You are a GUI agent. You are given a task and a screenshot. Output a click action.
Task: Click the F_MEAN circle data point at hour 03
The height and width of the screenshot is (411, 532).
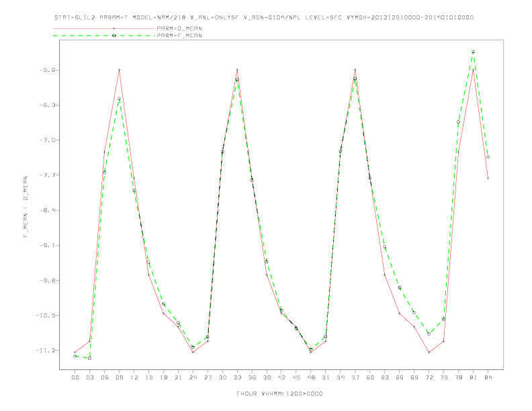(x=89, y=358)
